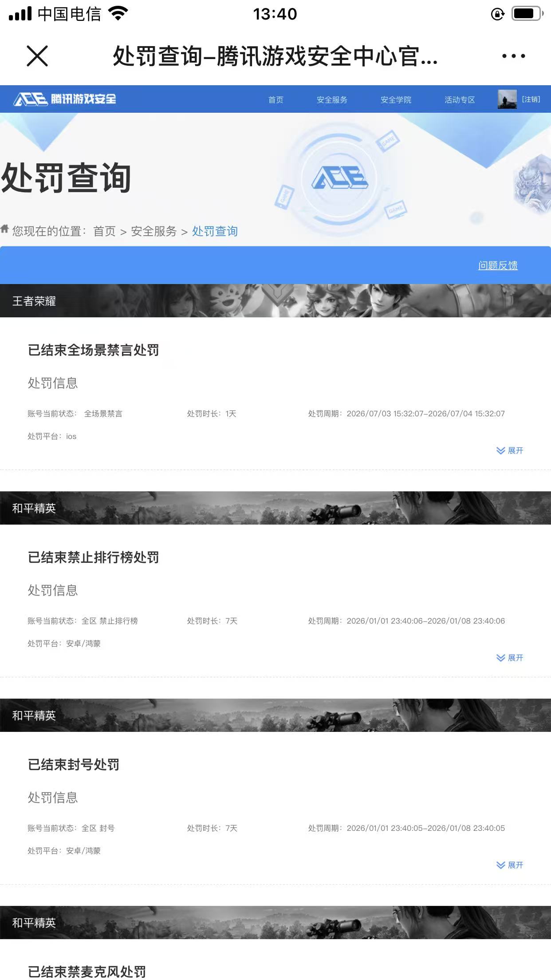Click the 账号当前状态: 全场景禁言 text
The width and height of the screenshot is (551, 980).
point(75,414)
